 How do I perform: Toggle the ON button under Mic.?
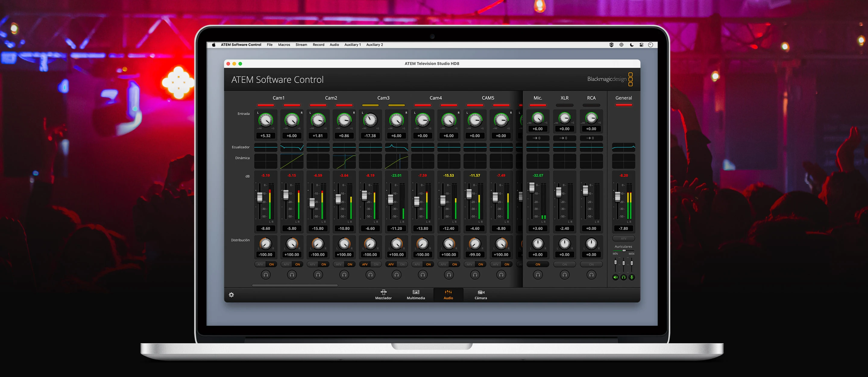point(538,265)
